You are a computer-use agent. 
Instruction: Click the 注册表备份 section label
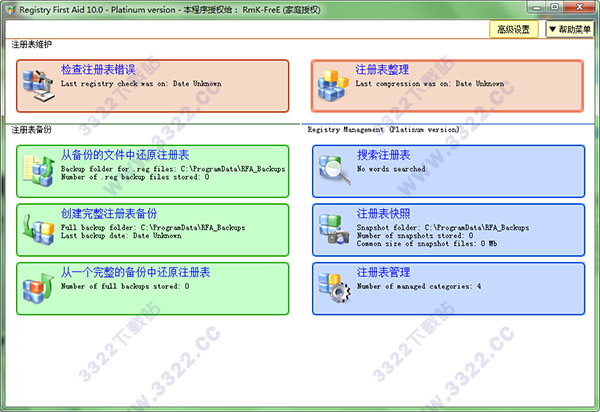pyautogui.click(x=31, y=130)
